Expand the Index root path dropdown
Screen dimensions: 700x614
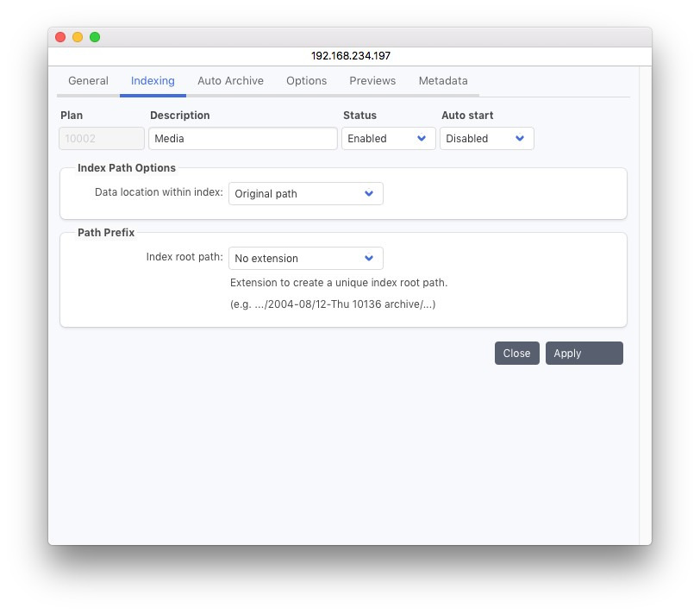click(305, 259)
